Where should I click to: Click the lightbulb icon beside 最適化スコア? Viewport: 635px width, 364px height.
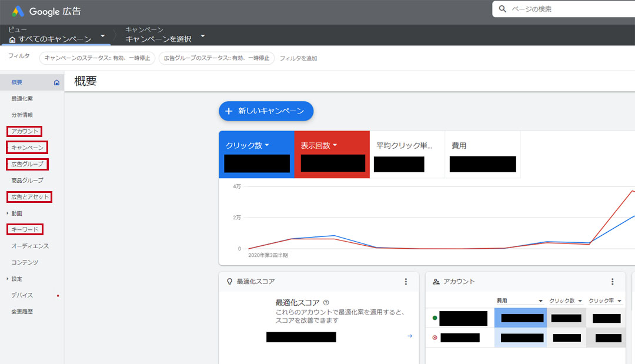click(x=229, y=281)
